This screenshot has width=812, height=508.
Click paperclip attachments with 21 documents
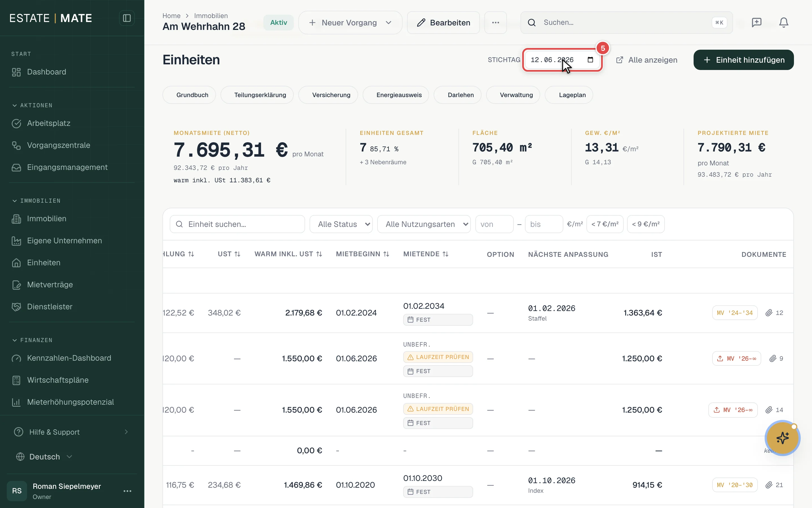click(x=774, y=485)
